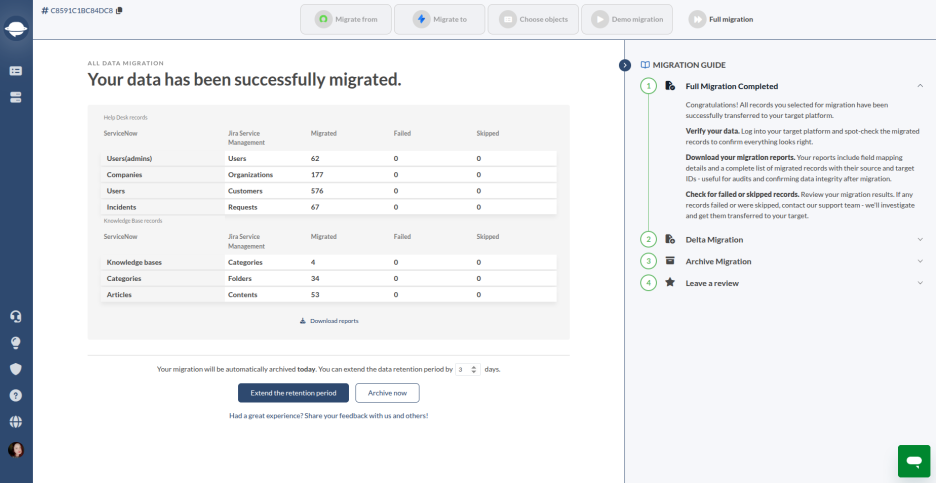Open the migrations list sidebar icon
This screenshot has height=483, width=936.
(x=16, y=70)
